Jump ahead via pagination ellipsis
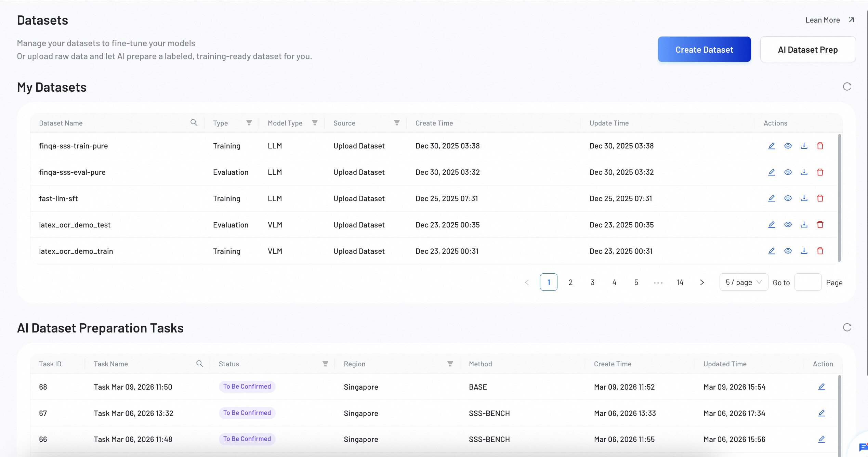Image resolution: width=868 pixels, height=457 pixels. pos(658,283)
